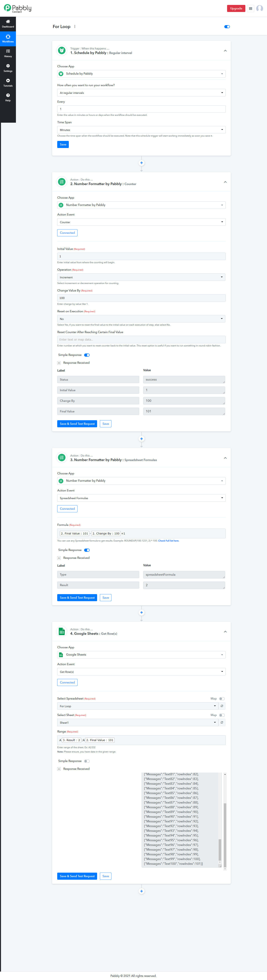Image resolution: width=267 pixels, height=980 pixels.
Task: Open the 'At regular intervals' dropdown
Action: [x=141, y=93]
